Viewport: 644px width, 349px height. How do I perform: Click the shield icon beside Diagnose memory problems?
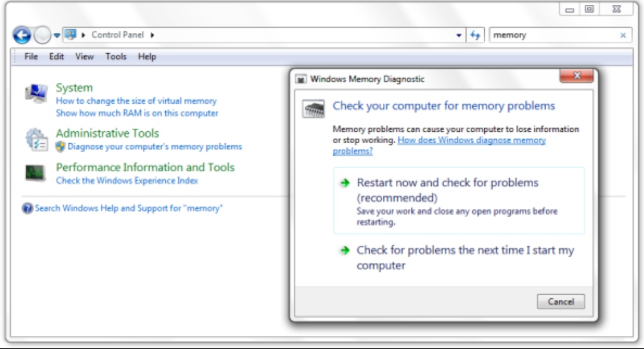[60, 146]
